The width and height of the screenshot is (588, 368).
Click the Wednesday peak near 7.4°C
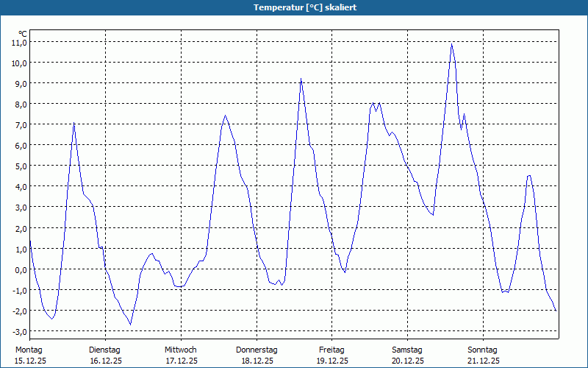coord(225,116)
